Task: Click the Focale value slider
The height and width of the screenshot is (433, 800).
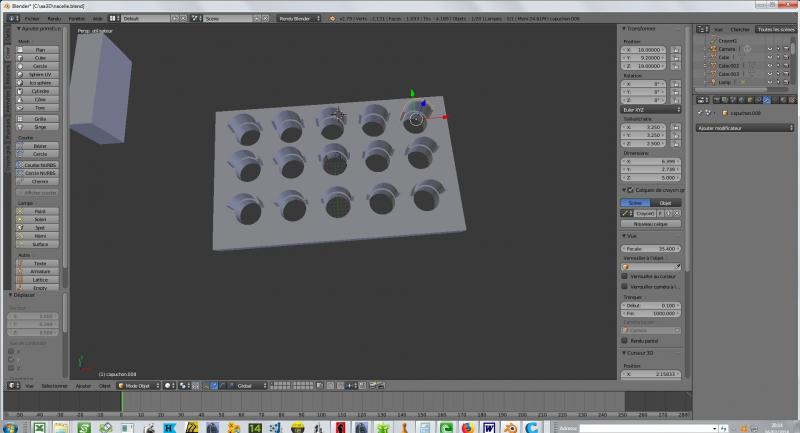Action: coord(651,248)
